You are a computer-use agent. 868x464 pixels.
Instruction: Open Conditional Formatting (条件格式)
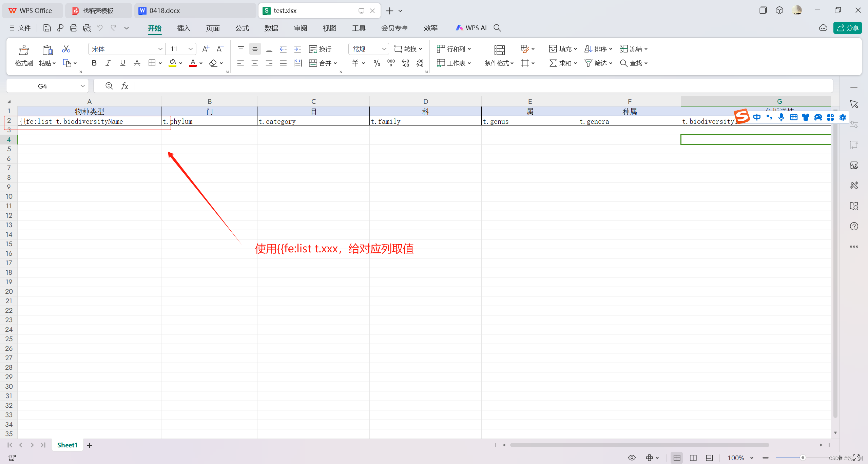coord(499,50)
